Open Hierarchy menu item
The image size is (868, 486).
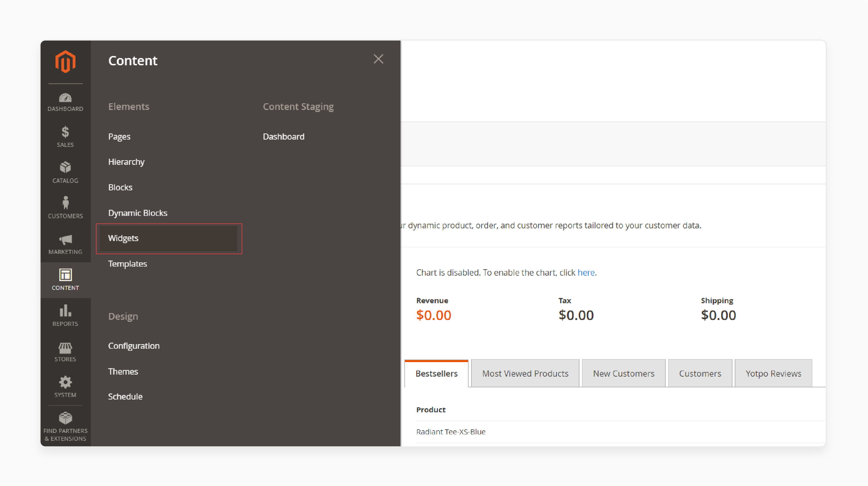pyautogui.click(x=126, y=162)
